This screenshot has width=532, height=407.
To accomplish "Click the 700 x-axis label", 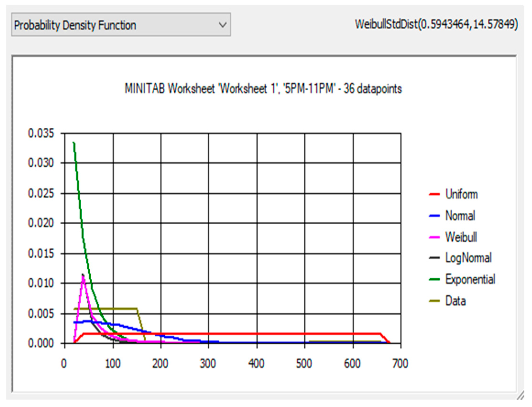I will tap(400, 363).
